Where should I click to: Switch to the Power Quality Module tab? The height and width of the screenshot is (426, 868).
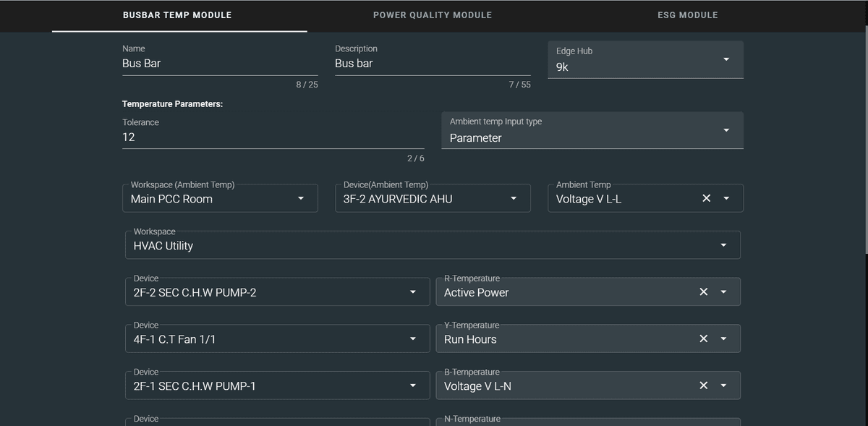pos(433,15)
